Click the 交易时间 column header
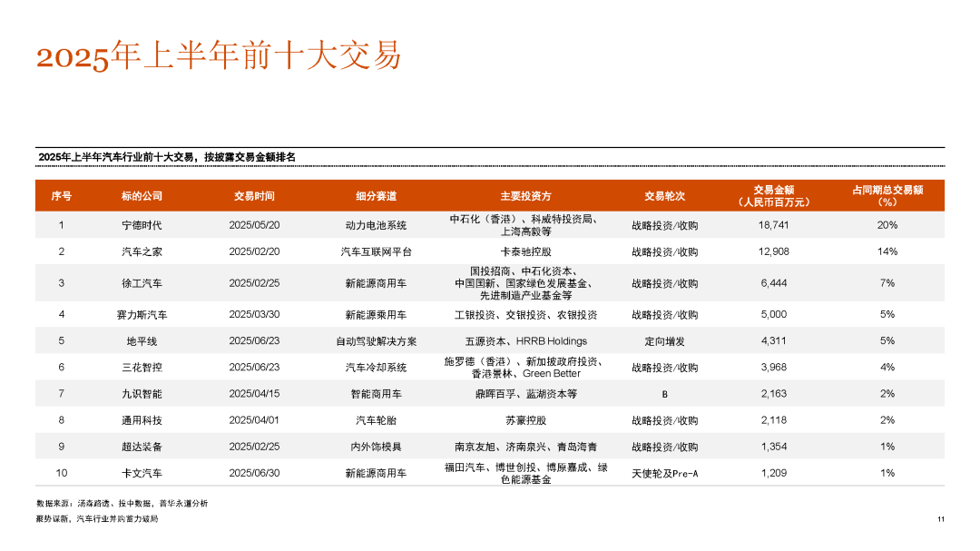This screenshot has height=551, width=980. coord(254,196)
